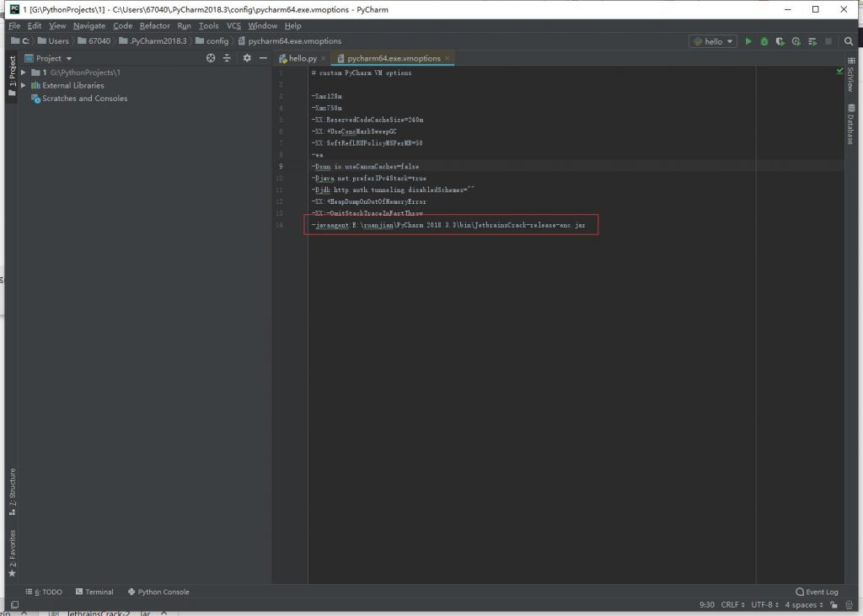Toggle the Favorites tool window
The height and width of the screenshot is (616, 863).
click(x=12, y=554)
